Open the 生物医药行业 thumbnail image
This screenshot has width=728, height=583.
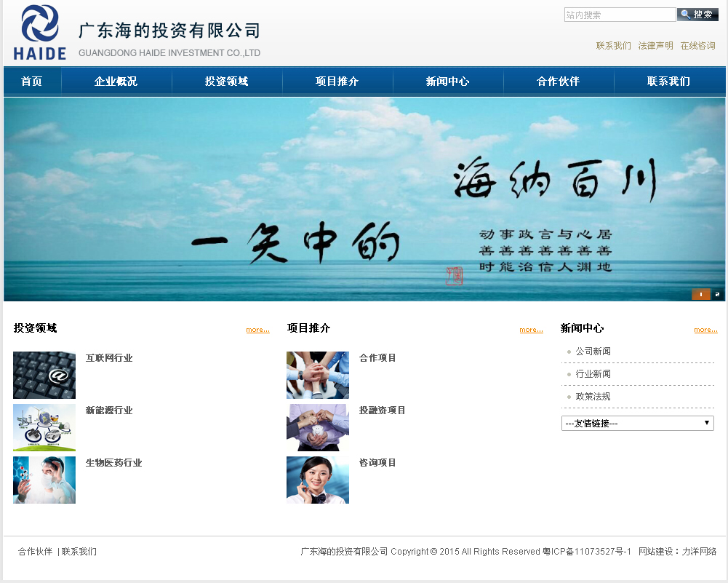coord(44,480)
